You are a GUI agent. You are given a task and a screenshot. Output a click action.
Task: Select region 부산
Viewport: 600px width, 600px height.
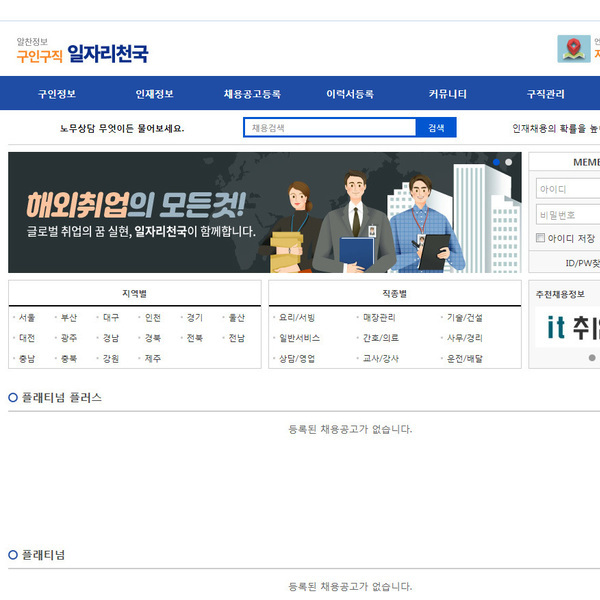[69, 318]
